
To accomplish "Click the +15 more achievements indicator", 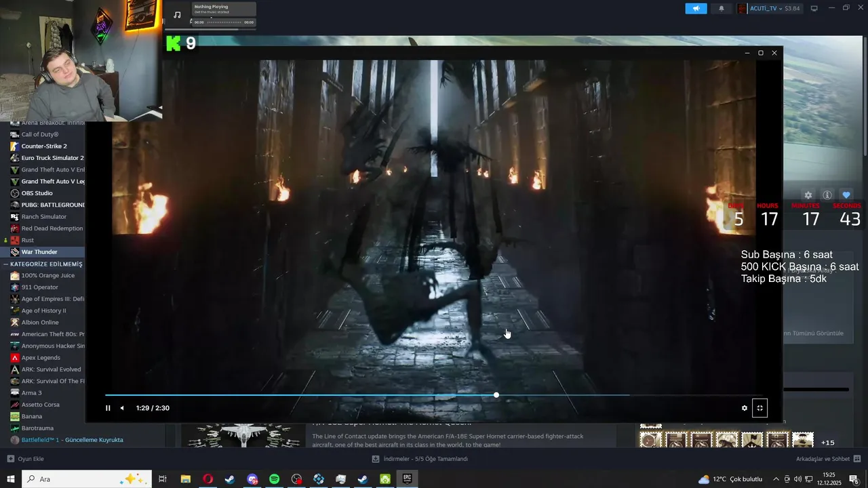I will pos(828,443).
